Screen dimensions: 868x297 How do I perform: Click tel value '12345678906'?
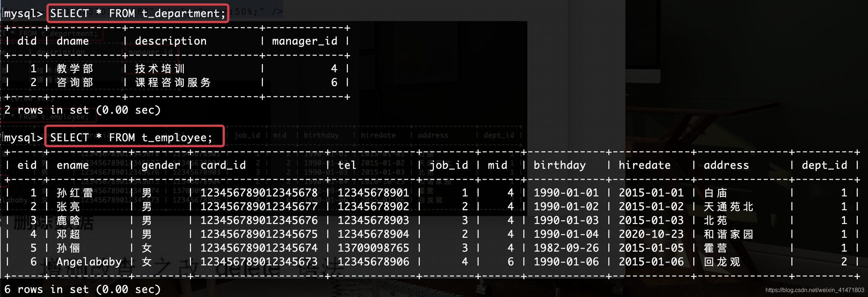click(374, 262)
